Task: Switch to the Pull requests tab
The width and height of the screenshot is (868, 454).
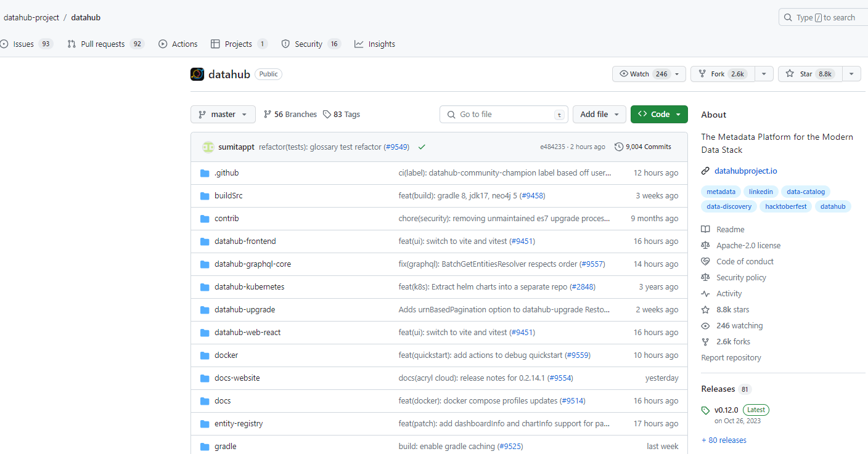Action: pyautogui.click(x=102, y=44)
